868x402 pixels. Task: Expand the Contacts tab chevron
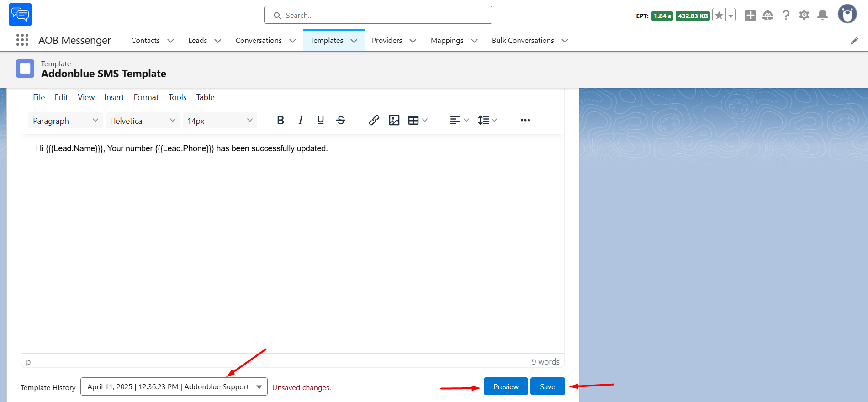(x=171, y=41)
